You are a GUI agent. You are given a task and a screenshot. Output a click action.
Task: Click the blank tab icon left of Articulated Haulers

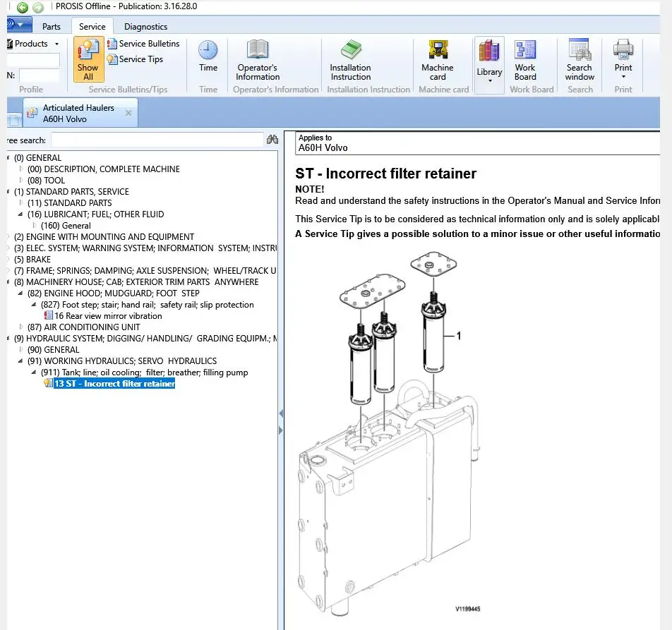pos(13,120)
